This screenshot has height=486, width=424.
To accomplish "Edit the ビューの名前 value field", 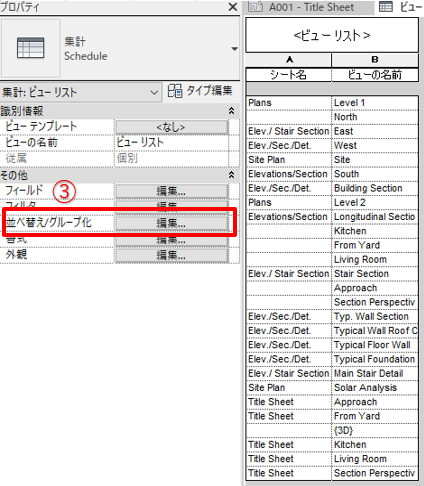I will (172, 143).
